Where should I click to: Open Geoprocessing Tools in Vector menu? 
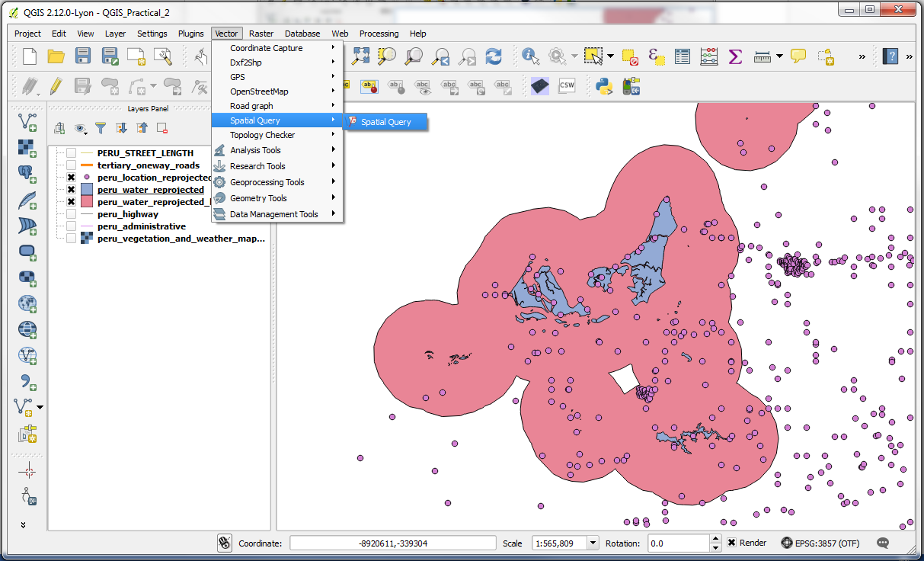click(x=267, y=182)
